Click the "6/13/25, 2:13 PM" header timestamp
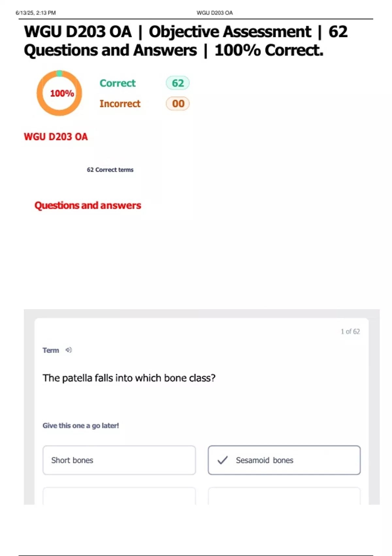This screenshot has width=392, height=556. 36,13
